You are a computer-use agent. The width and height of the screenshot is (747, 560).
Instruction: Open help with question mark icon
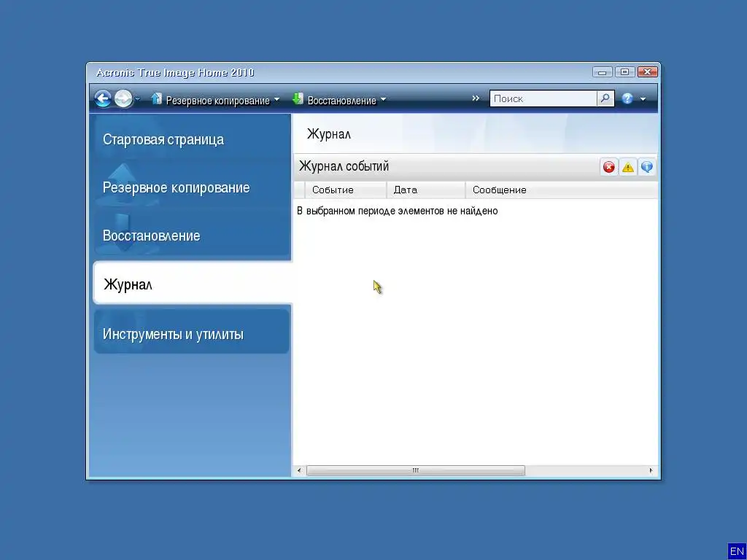coord(627,98)
